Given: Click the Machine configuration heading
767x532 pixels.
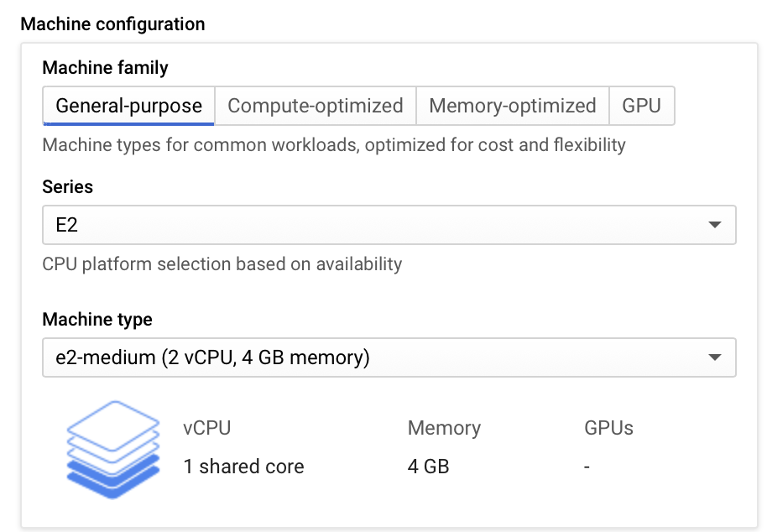Looking at the screenshot, I should (112, 23).
